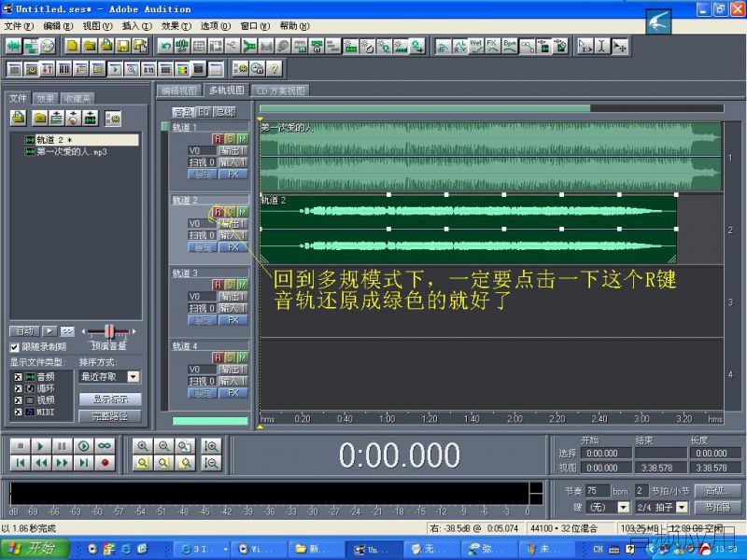The width and height of the screenshot is (747, 560).
Task: Choose output device for 轨道 1 via 输出1
Action: coord(233,150)
